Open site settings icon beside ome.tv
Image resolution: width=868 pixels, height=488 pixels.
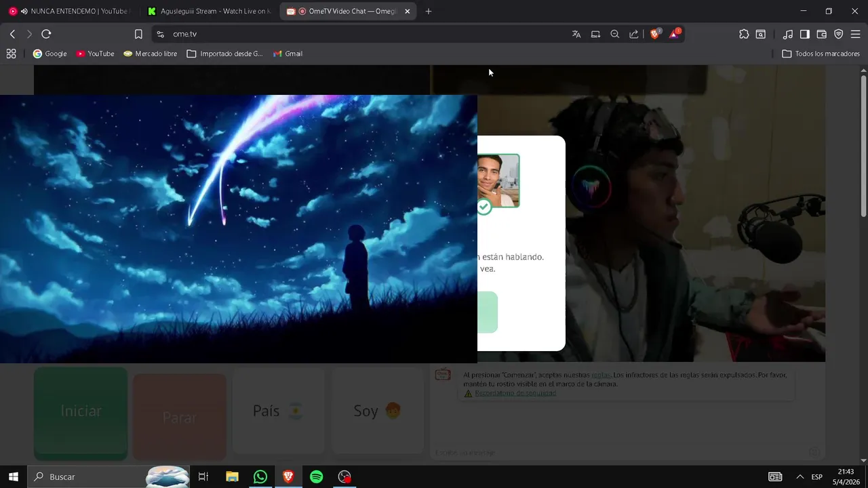point(160,34)
